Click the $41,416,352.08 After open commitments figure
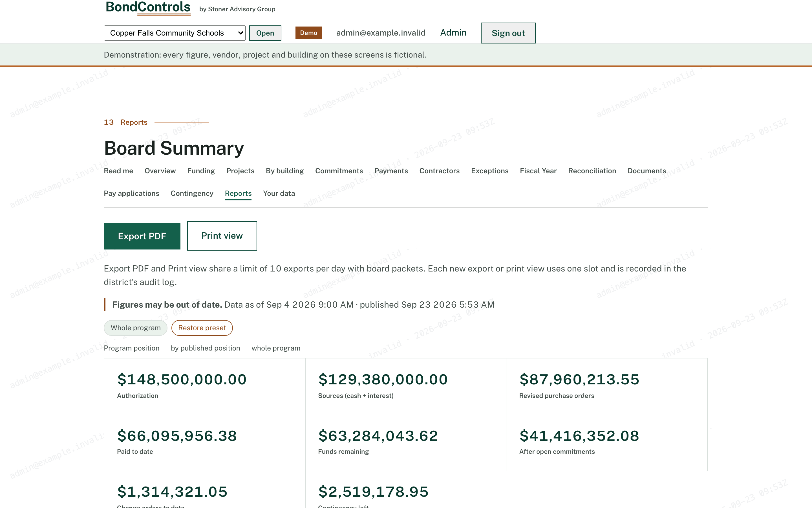The width and height of the screenshot is (812, 508). click(579, 436)
